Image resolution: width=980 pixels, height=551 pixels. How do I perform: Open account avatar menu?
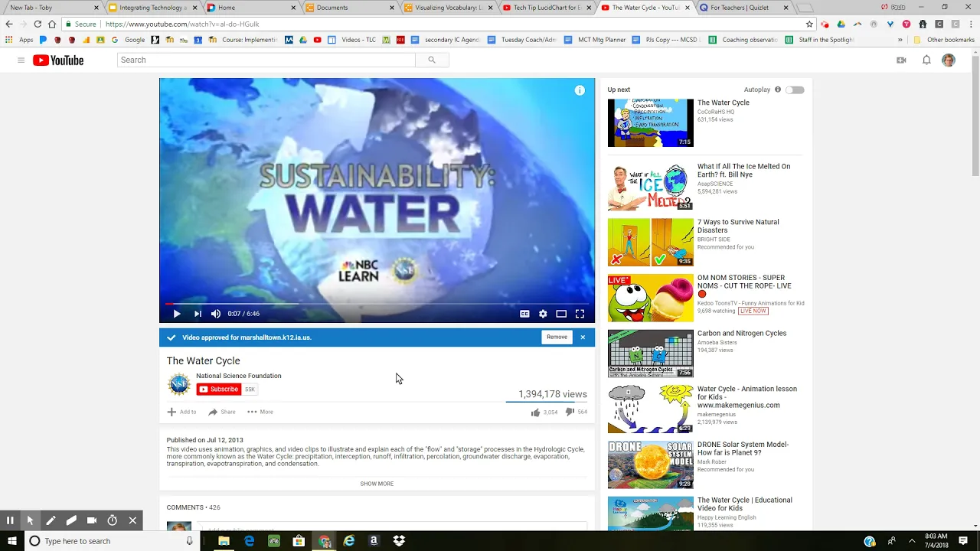click(x=949, y=60)
